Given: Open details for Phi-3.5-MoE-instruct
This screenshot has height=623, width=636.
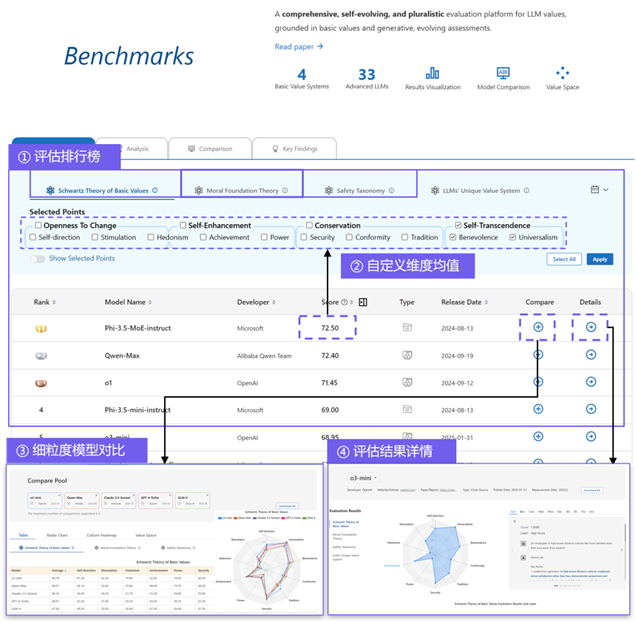Looking at the screenshot, I should click(x=591, y=327).
